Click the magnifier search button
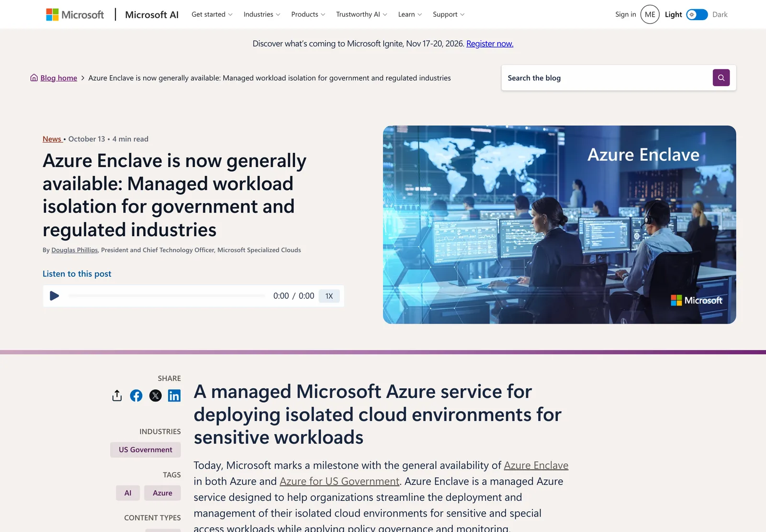Image resolution: width=766 pixels, height=532 pixels. click(721, 78)
